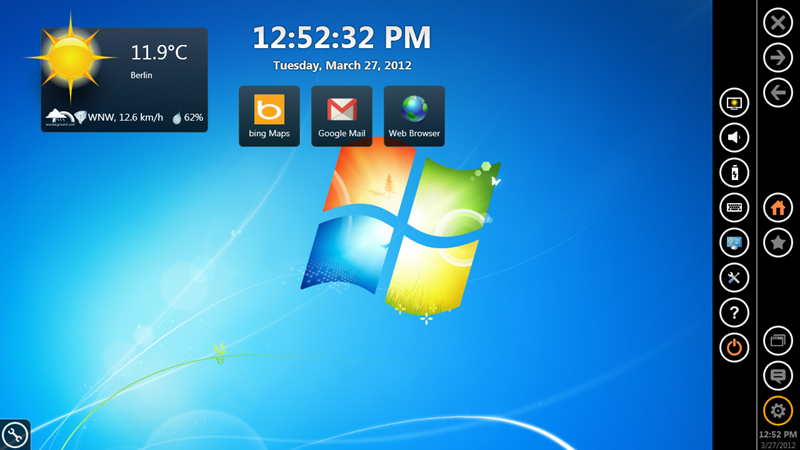Click the 62% humidity value
The image size is (800, 450).
coord(193,117)
